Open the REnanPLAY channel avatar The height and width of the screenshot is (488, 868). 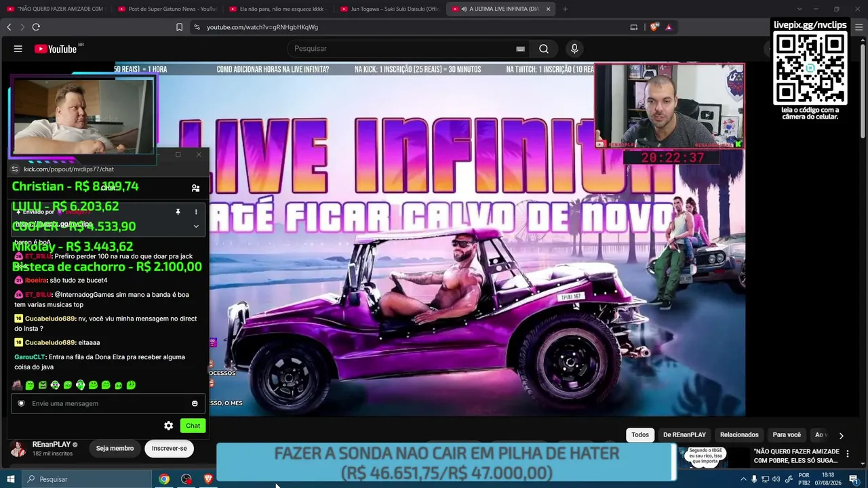pyautogui.click(x=18, y=449)
